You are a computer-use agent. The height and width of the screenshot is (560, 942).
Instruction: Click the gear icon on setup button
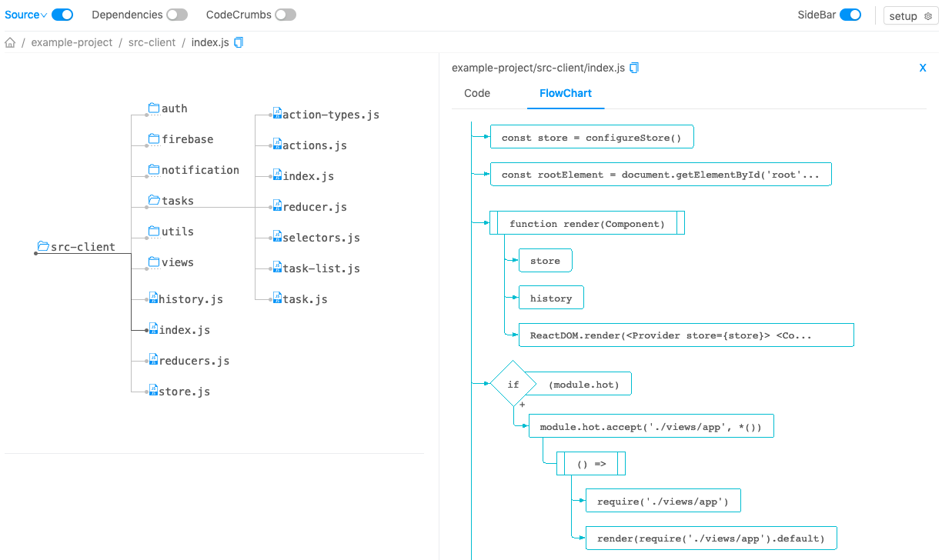[927, 16]
